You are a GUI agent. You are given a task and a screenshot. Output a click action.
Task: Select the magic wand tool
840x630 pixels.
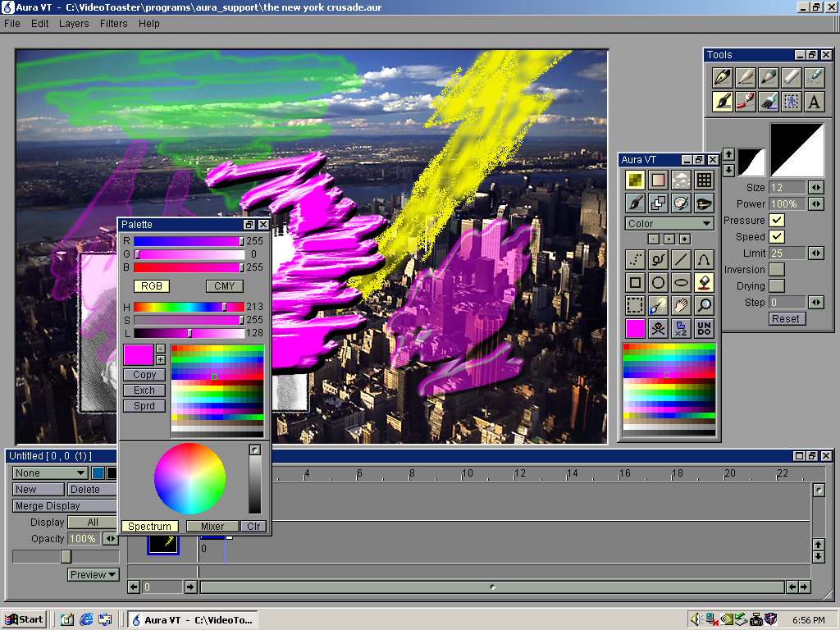[659, 305]
